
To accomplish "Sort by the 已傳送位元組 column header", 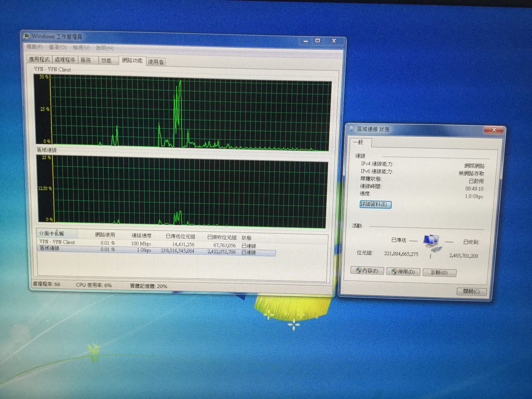I will point(180,236).
